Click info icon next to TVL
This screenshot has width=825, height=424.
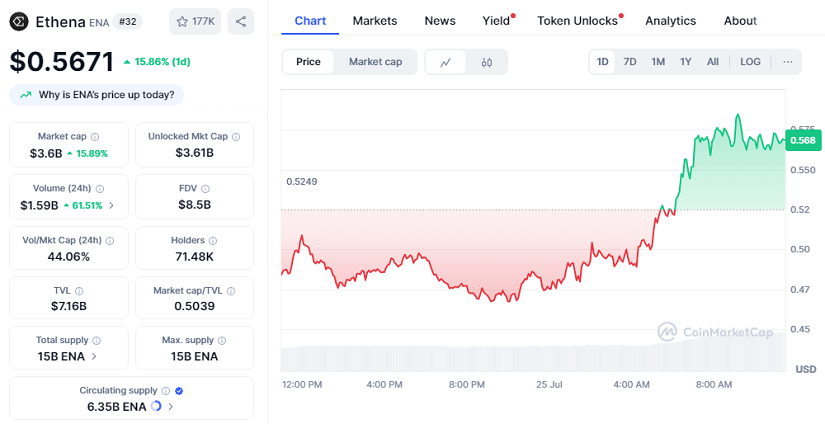point(79,290)
